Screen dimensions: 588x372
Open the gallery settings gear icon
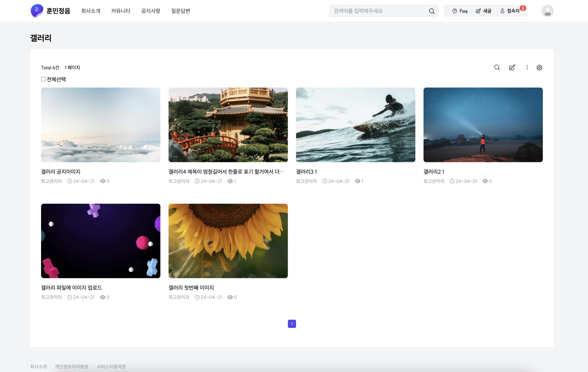tap(539, 68)
